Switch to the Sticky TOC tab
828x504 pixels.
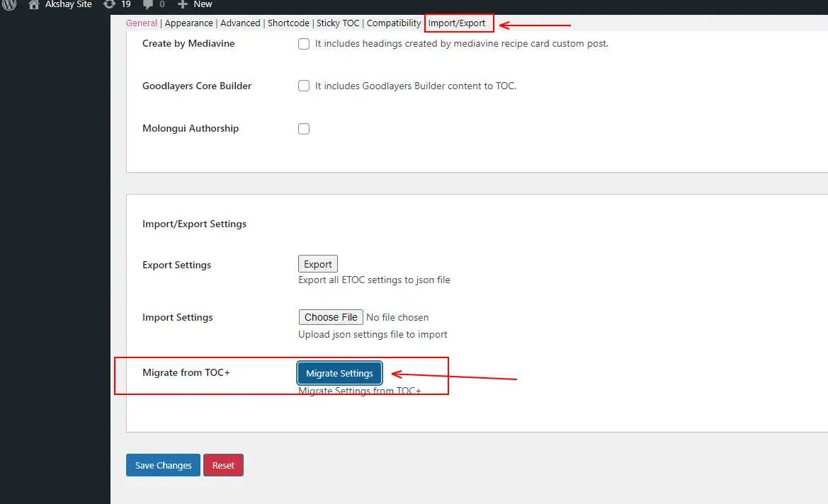[x=338, y=23]
